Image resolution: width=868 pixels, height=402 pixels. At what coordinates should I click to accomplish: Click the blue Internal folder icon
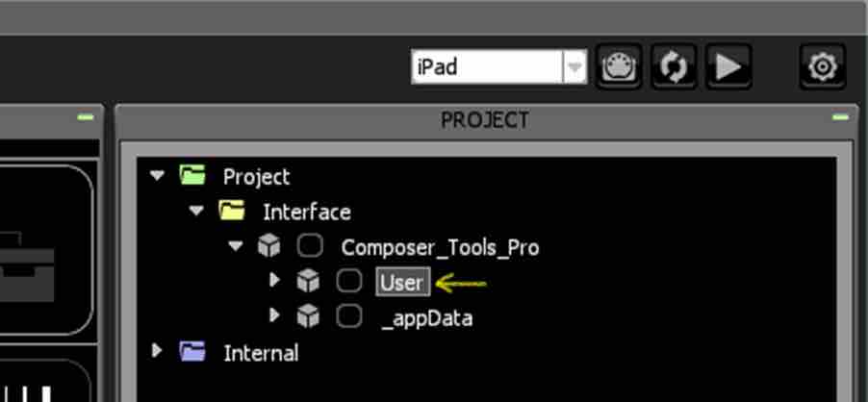(192, 351)
